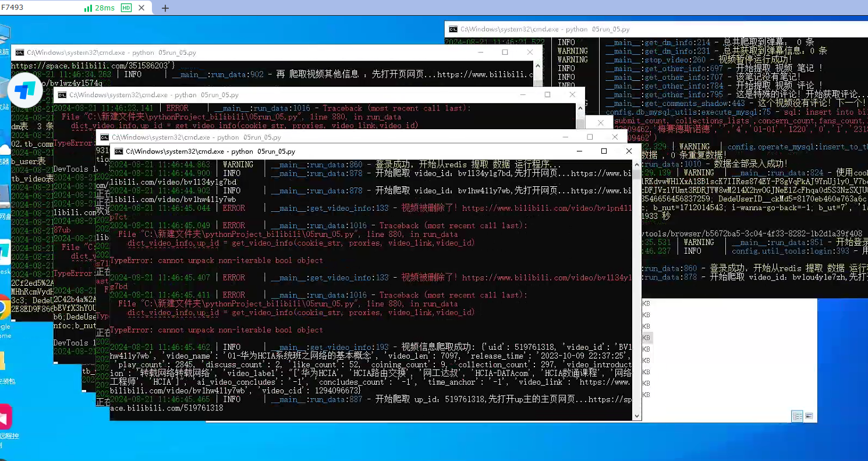Close the cmd window showing space.bilibili.com/351586203
The image size is (868, 461).
coord(530,52)
